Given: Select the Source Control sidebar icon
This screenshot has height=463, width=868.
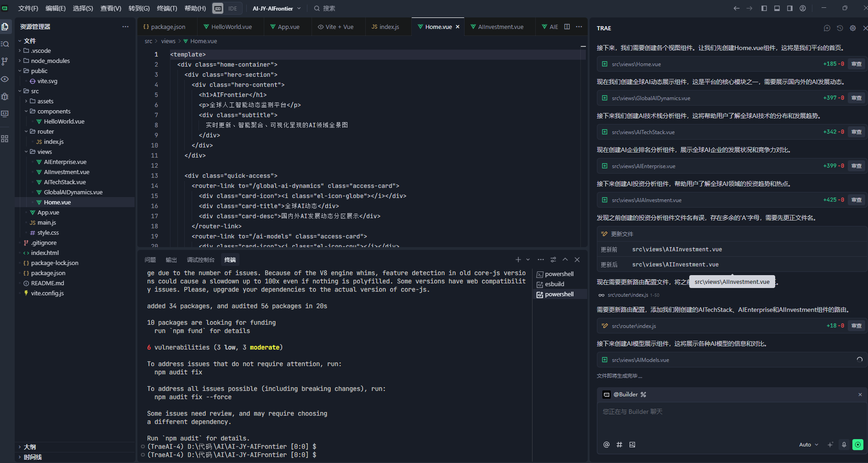Looking at the screenshot, I should (x=6, y=61).
